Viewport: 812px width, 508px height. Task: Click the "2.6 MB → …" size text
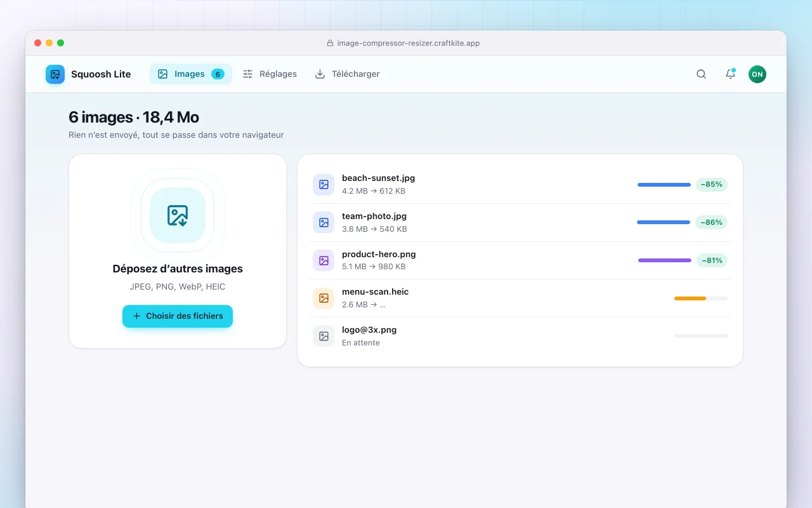click(x=363, y=305)
